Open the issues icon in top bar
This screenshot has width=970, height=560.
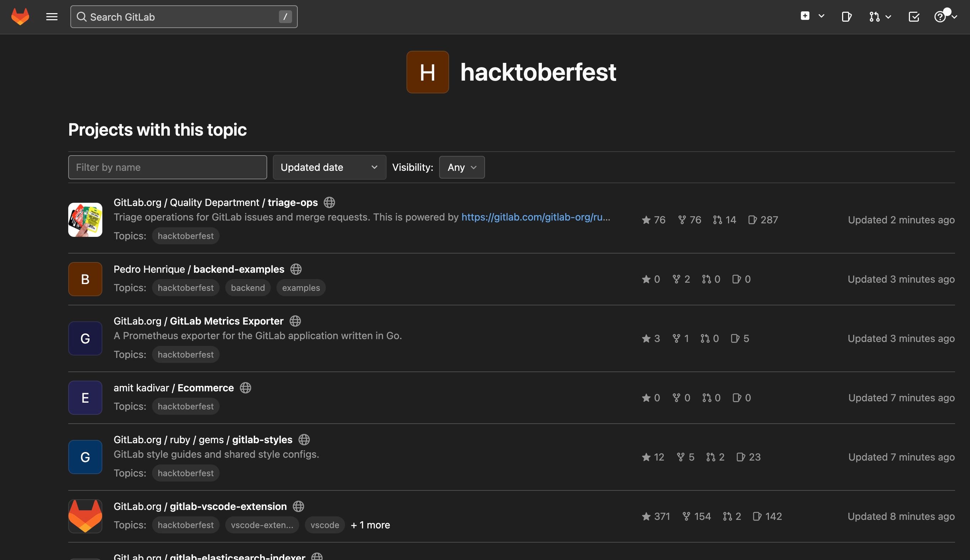(846, 17)
